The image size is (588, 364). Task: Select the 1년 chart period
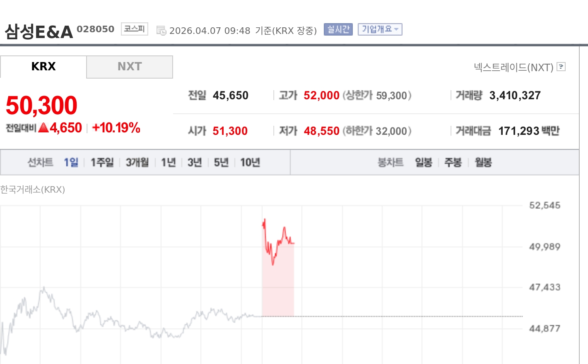[x=168, y=162]
